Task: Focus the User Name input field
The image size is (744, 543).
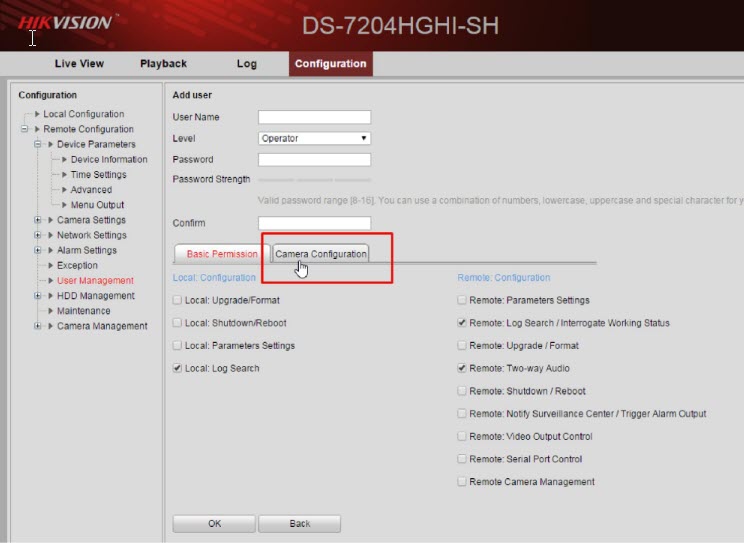Action: tap(314, 117)
